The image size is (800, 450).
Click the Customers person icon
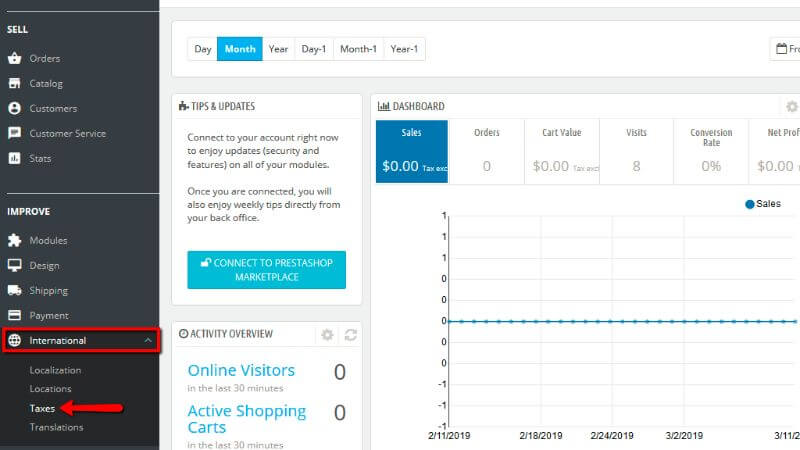[14, 108]
